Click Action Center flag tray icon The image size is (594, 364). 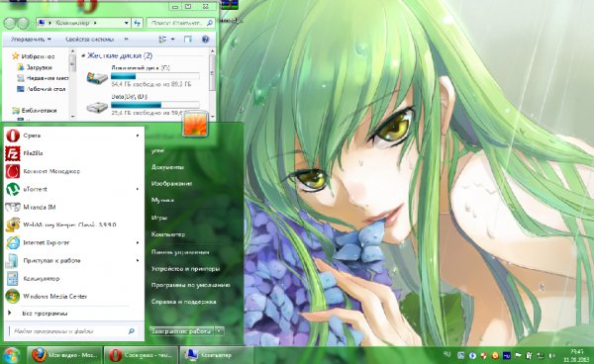coord(518,356)
